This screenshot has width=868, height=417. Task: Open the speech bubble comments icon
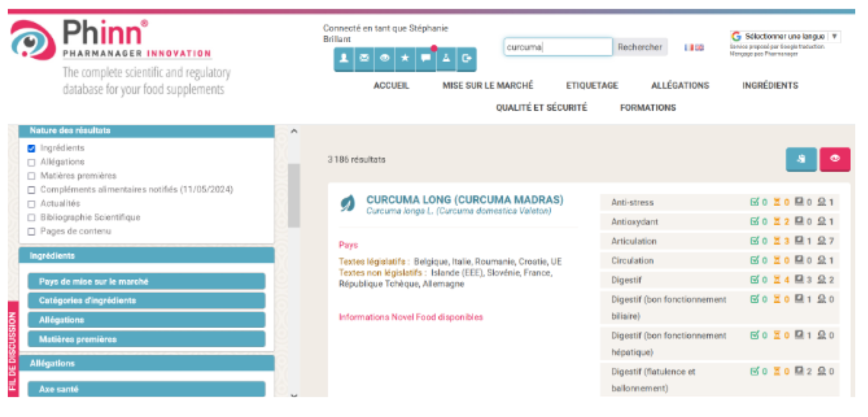426,59
